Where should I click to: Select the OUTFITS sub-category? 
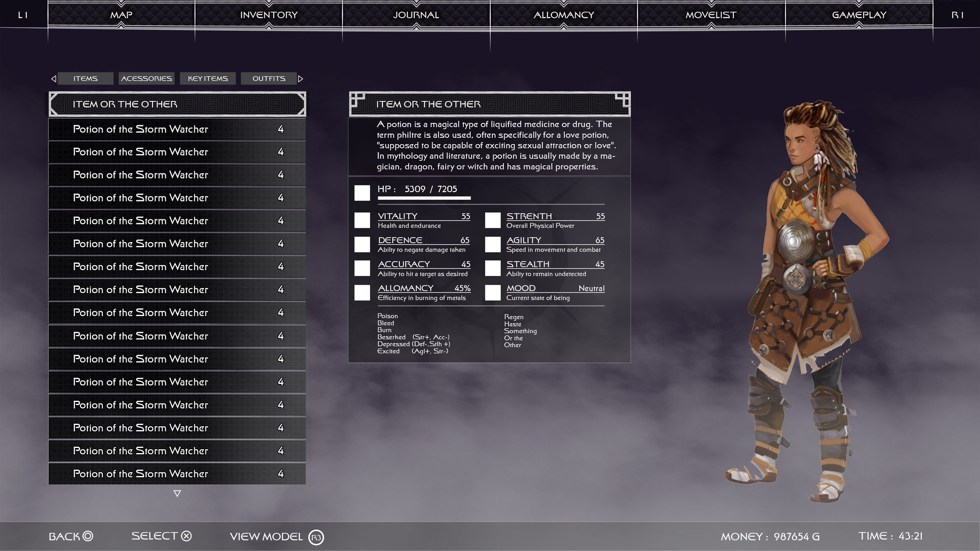coord(269,78)
